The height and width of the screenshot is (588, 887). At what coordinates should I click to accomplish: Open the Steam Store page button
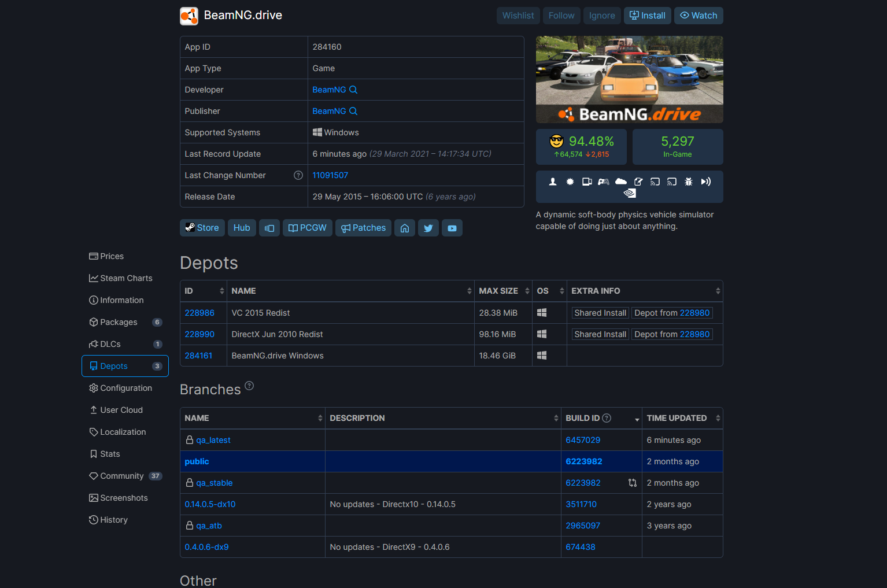tap(202, 228)
